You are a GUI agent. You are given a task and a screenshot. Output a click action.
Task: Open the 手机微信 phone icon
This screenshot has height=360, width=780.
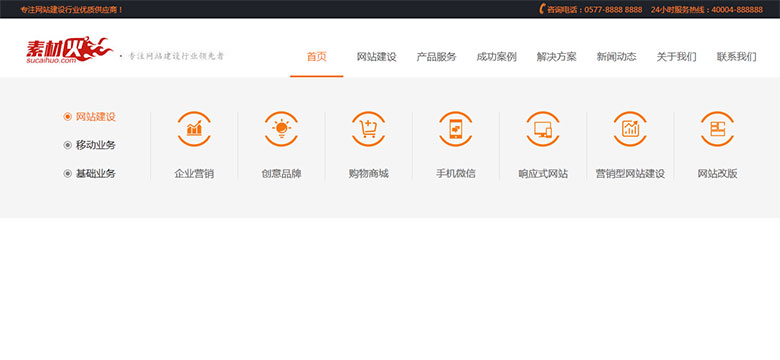click(x=456, y=129)
